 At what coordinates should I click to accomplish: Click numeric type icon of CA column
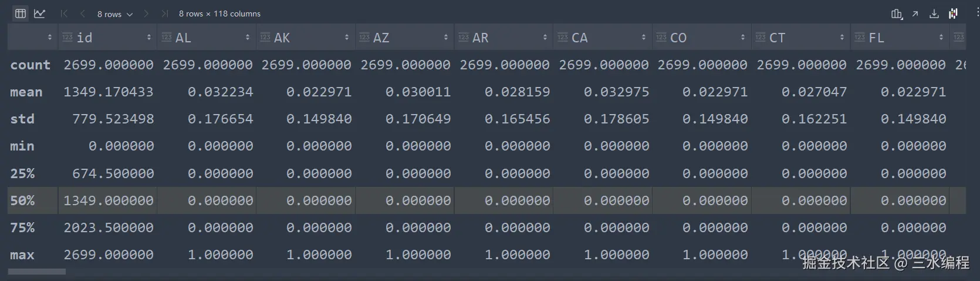click(563, 38)
